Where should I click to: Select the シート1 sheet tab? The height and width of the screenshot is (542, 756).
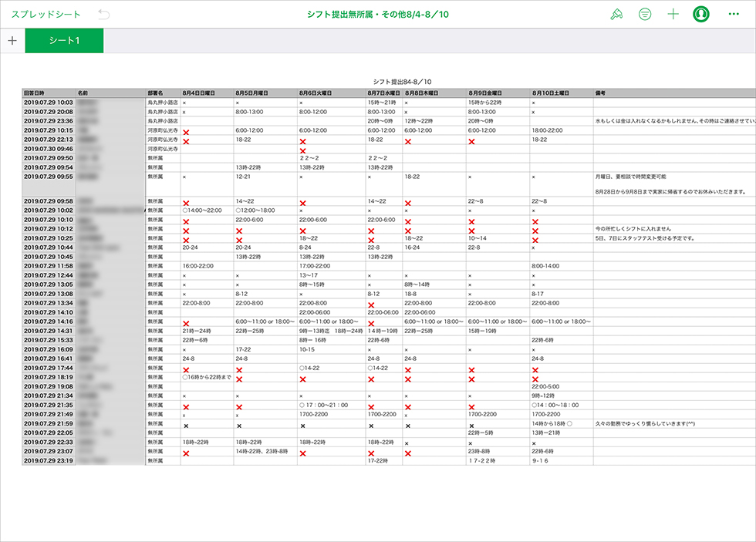pyautogui.click(x=64, y=41)
